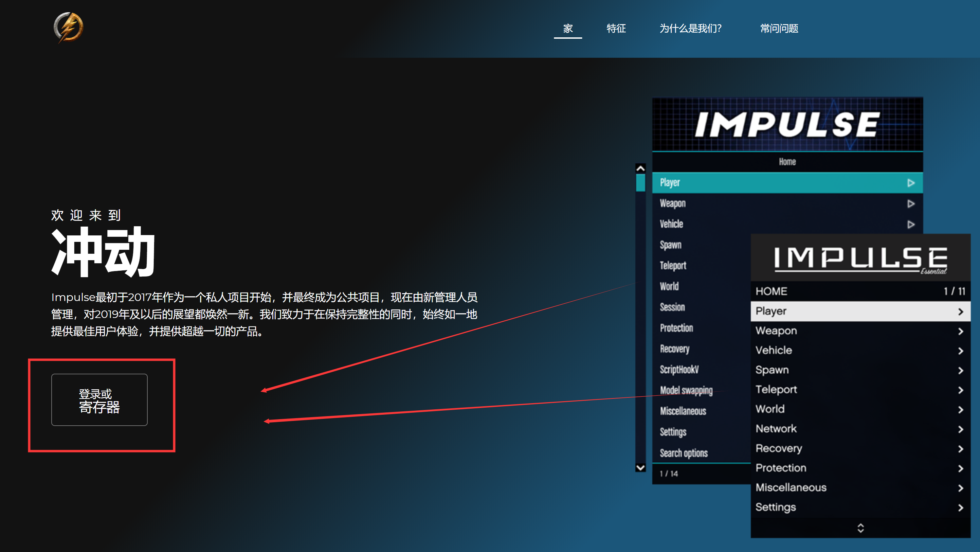This screenshot has width=980, height=552.
Task: Open the 特征 navigation tab
Action: 616,28
